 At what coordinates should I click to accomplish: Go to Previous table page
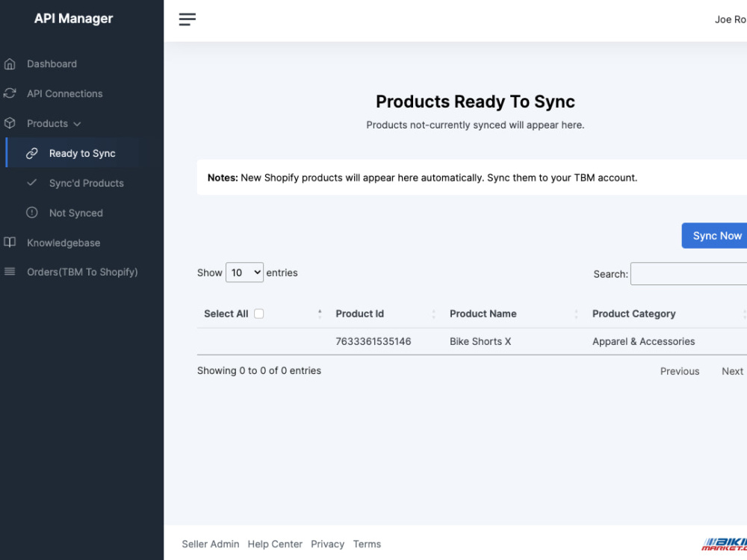680,371
